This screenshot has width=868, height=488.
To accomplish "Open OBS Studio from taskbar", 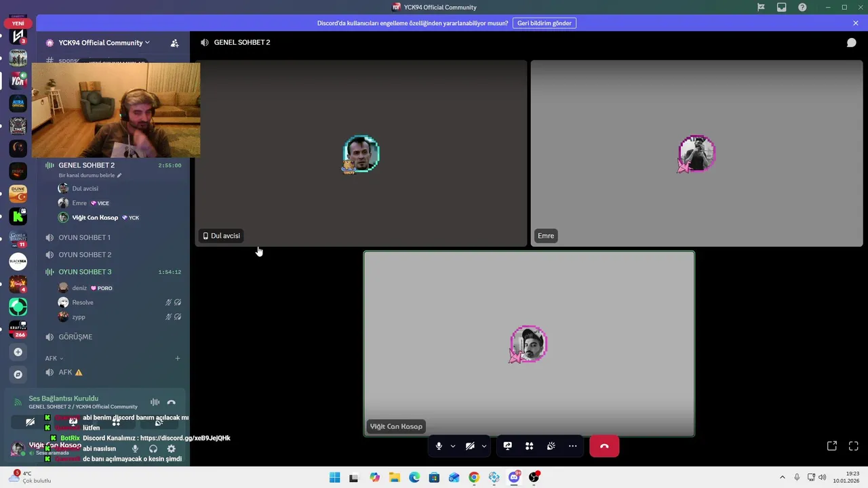I will (534, 477).
